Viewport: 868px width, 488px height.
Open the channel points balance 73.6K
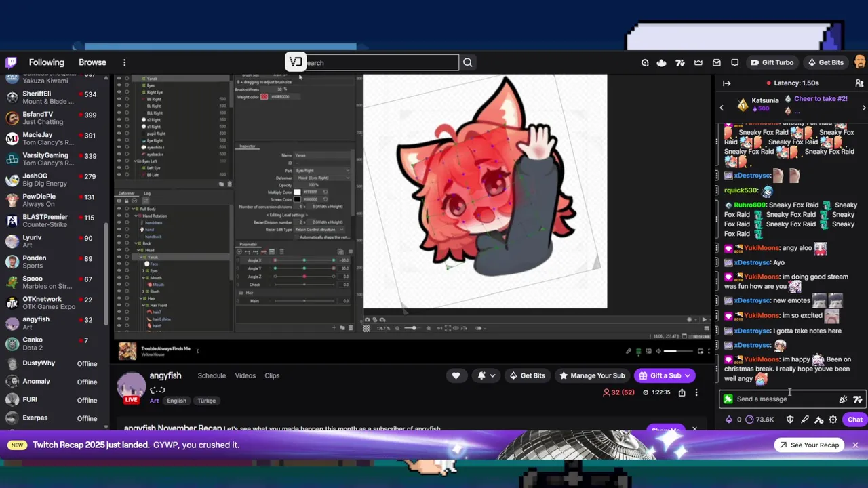[759, 420]
